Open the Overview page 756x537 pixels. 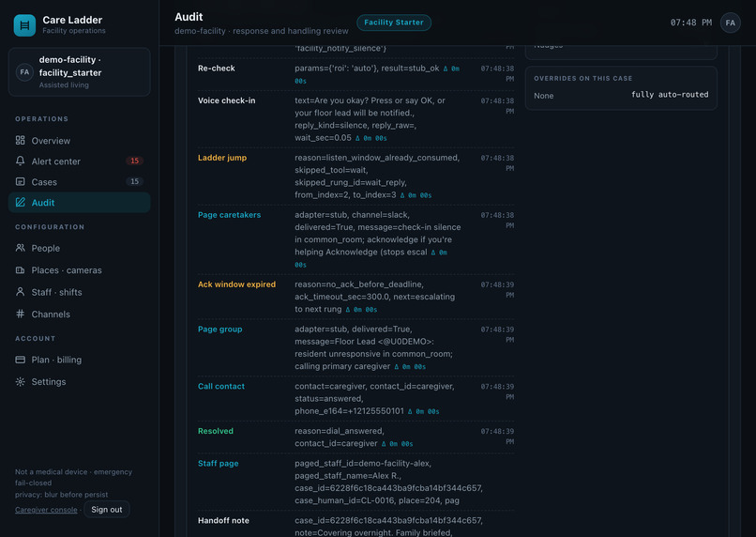pyautogui.click(x=80, y=141)
